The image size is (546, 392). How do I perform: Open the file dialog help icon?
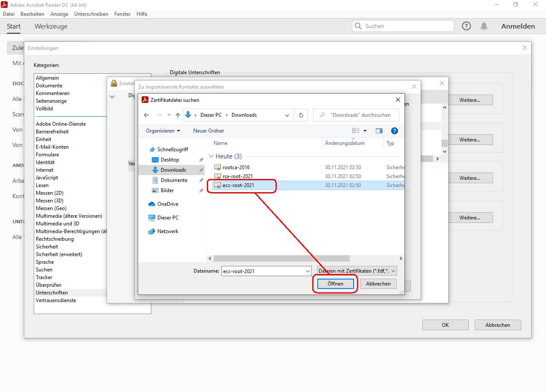[394, 131]
